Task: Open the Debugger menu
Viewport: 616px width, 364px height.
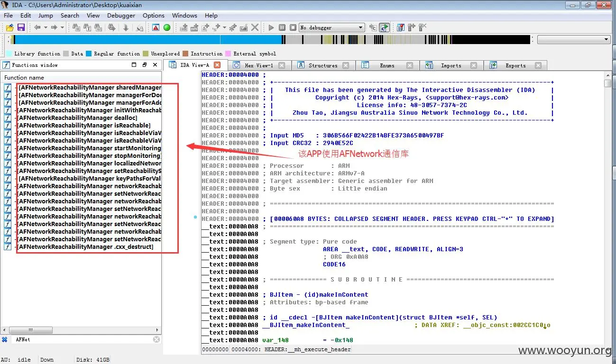Action: pos(121,15)
